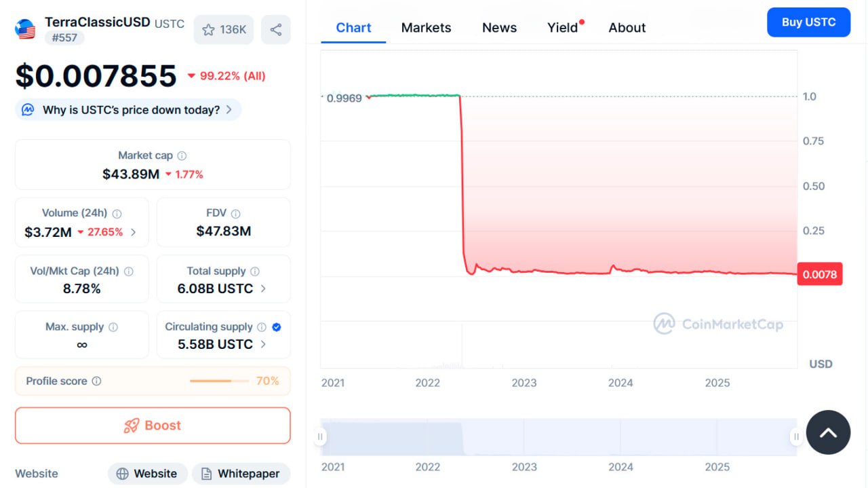The width and height of the screenshot is (868, 488).
Task: Expand Circulating supply details chevron
Action: click(x=263, y=344)
